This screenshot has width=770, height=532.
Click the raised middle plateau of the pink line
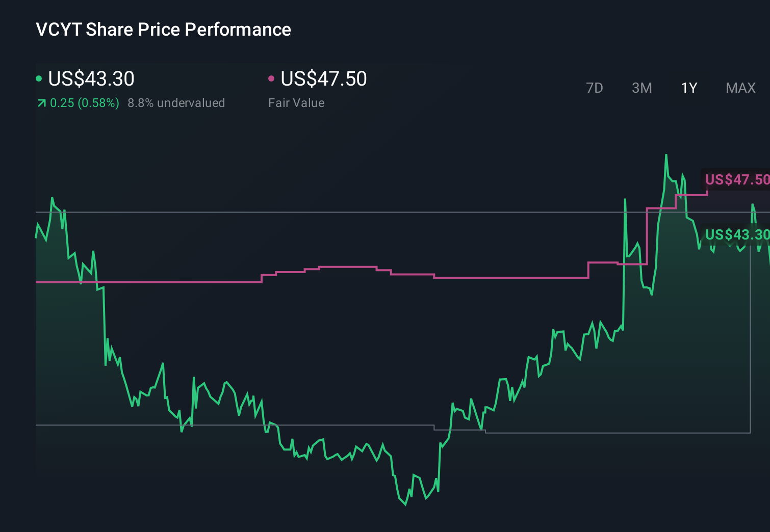pyautogui.click(x=348, y=267)
